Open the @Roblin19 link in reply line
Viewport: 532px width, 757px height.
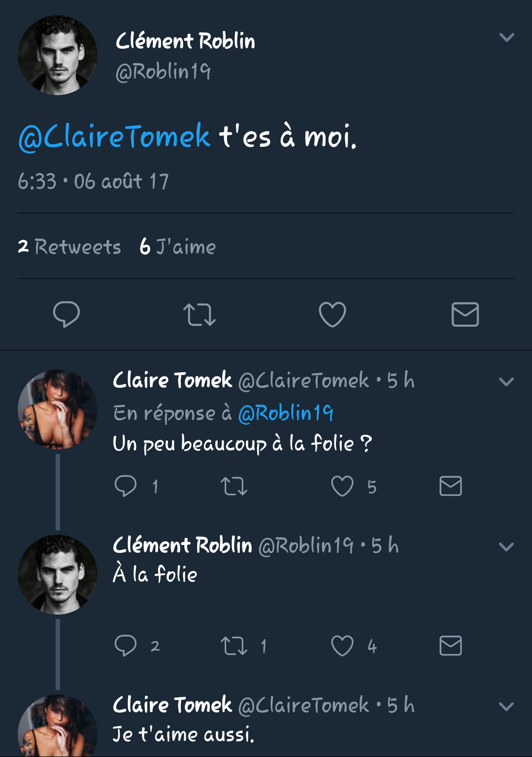pyautogui.click(x=286, y=413)
